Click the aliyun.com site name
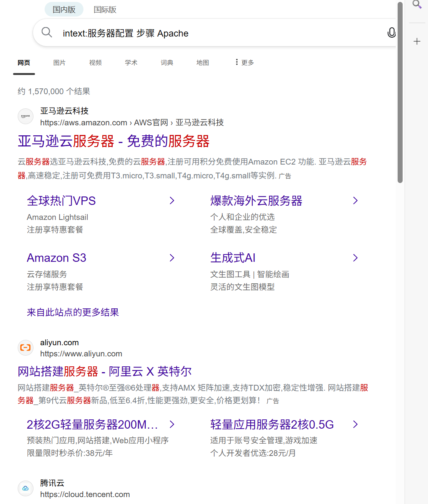This screenshot has width=428, height=504. click(59, 343)
